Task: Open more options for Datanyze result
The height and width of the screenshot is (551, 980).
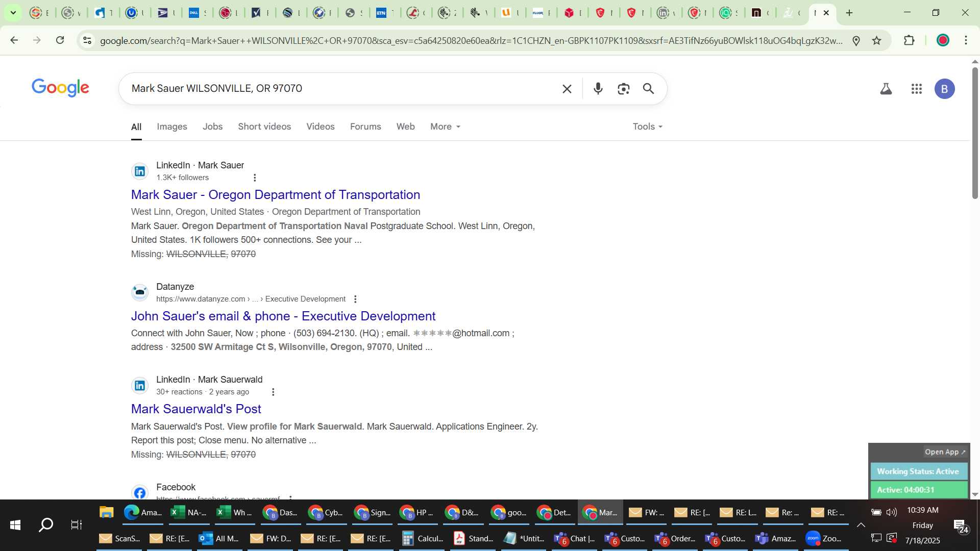Action: (x=355, y=299)
